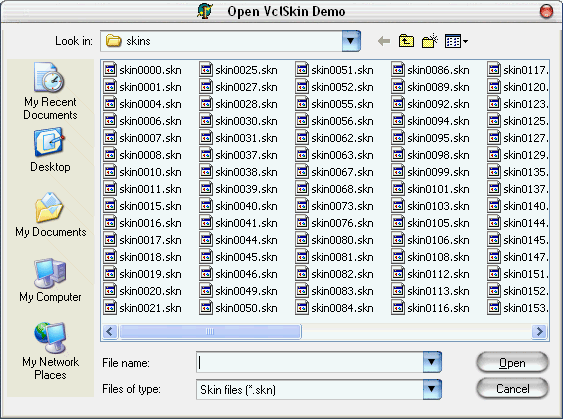
Task: Select file skin0116.skn
Action: point(431,308)
